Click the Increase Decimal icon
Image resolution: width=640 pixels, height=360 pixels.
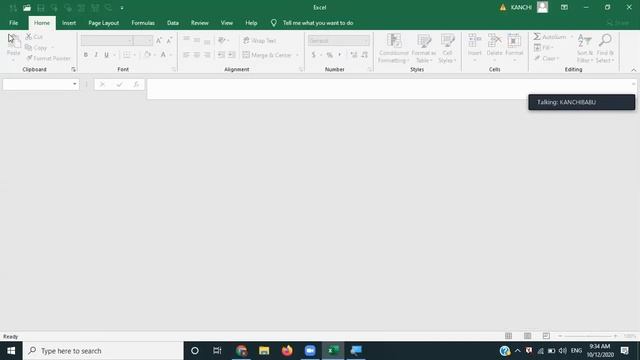354,55
